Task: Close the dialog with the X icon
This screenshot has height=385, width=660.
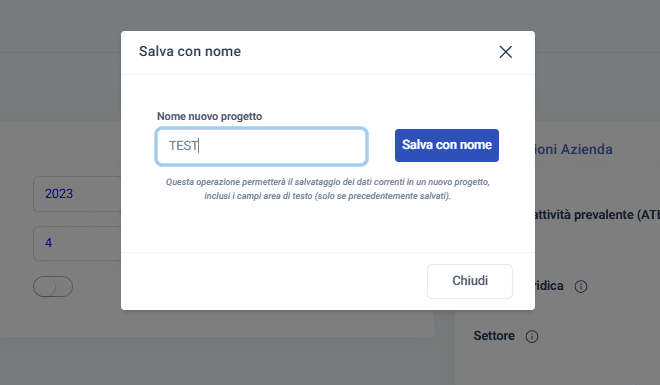Action: (506, 52)
